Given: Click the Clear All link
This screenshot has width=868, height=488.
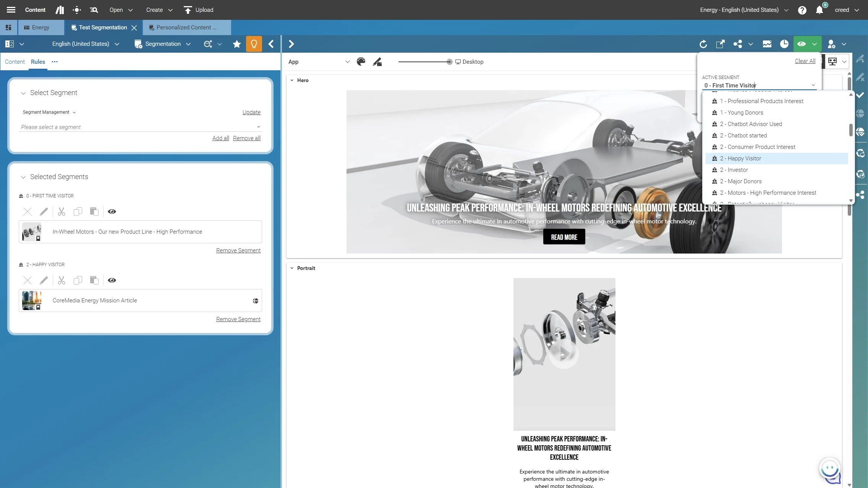Looking at the screenshot, I should (805, 61).
